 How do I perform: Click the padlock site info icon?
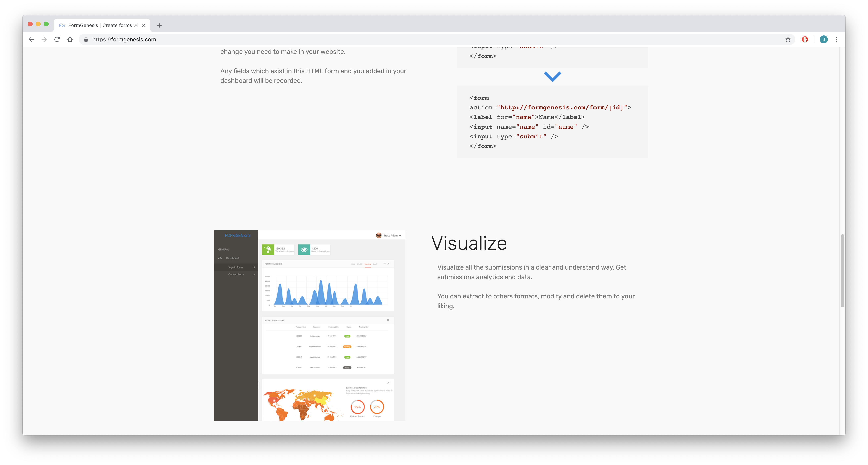[86, 39]
